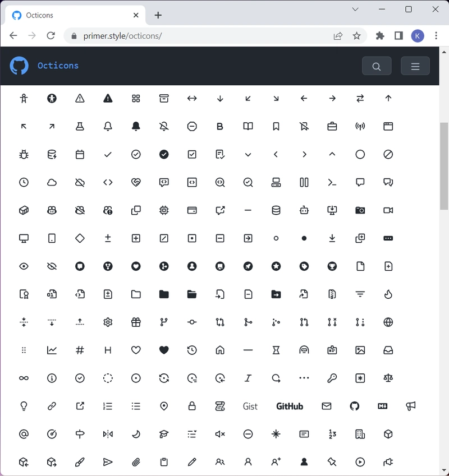Pick the paper airplane icon

tap(108, 462)
